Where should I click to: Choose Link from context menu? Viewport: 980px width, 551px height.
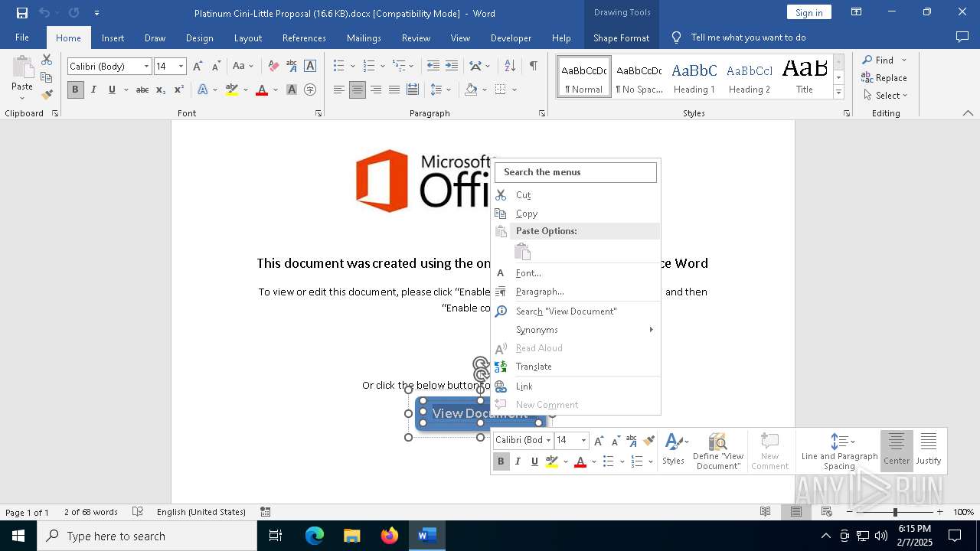[x=576, y=386]
